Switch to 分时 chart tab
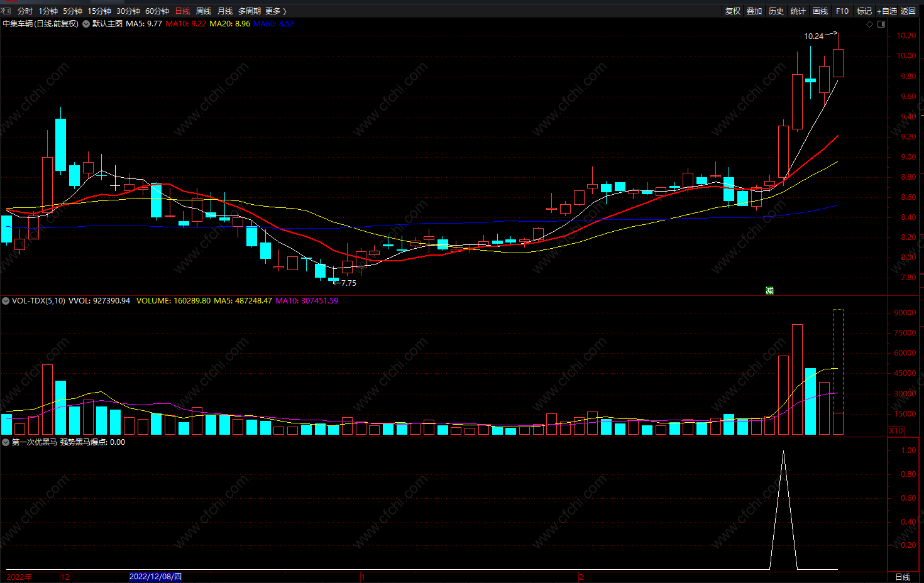Image resolution: width=924 pixels, height=583 pixels. (25, 11)
